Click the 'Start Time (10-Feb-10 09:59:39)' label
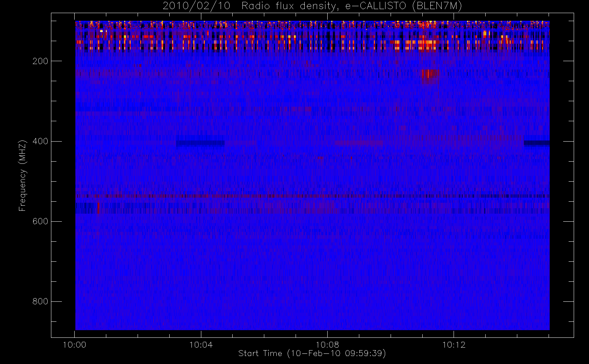 click(312, 353)
